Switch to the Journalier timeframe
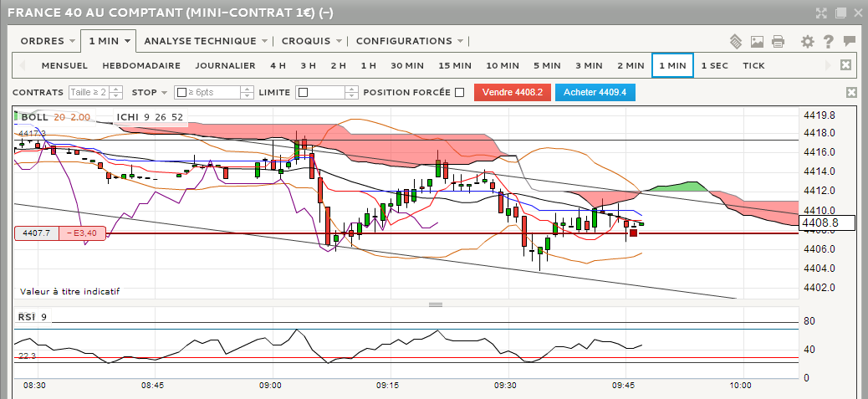Viewport: 868px width, 399px height. (x=225, y=65)
